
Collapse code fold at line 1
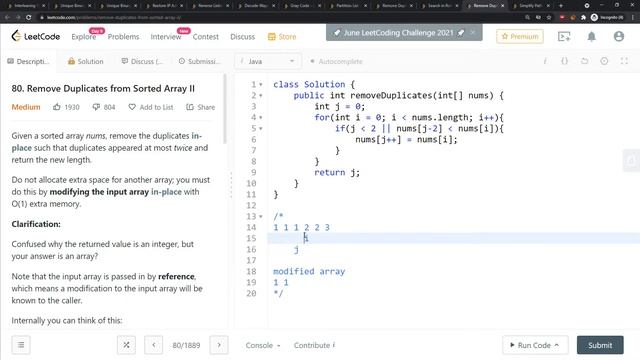point(261,84)
